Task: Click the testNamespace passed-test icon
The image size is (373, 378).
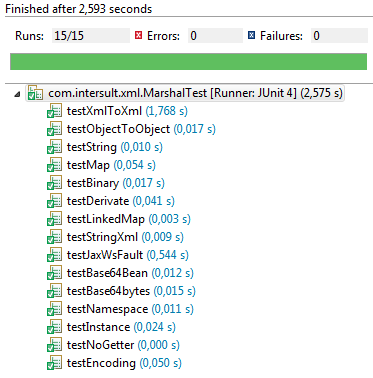Action: point(54,309)
